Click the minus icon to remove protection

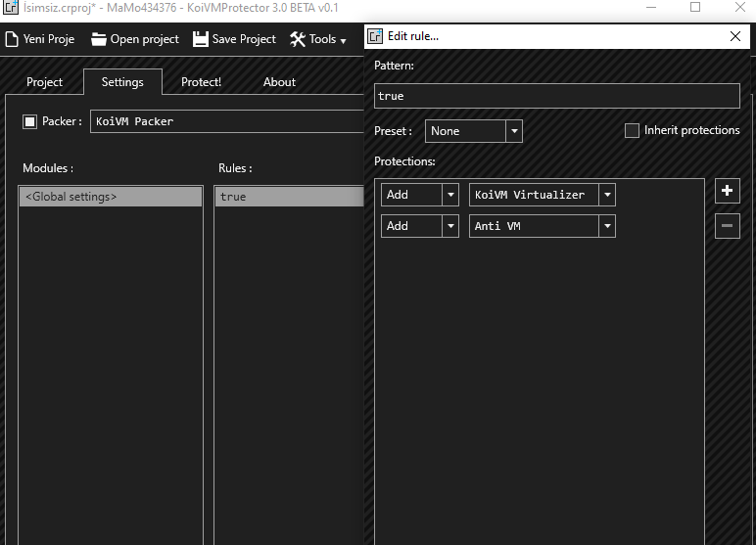(727, 226)
